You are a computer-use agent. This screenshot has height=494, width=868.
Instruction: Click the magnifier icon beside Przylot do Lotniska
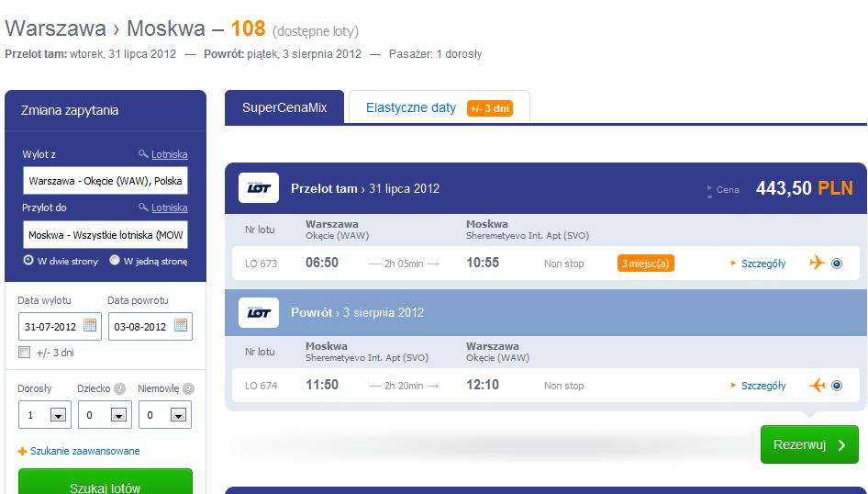[143, 207]
